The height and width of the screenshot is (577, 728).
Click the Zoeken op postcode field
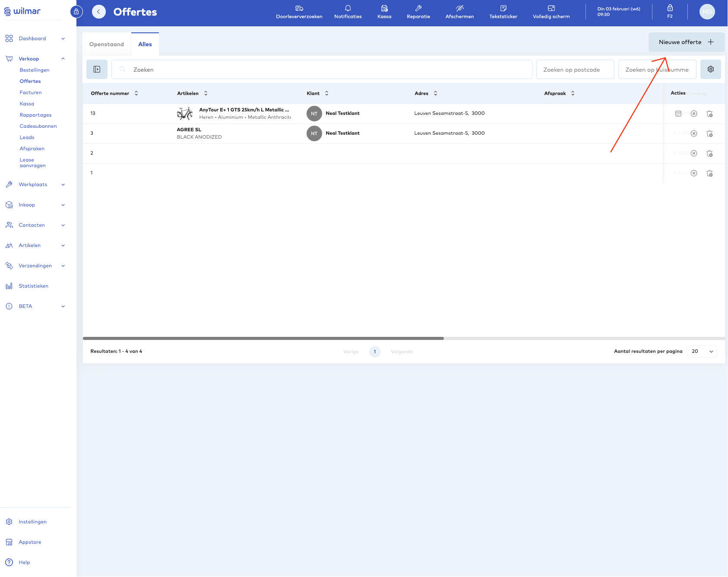tap(575, 70)
